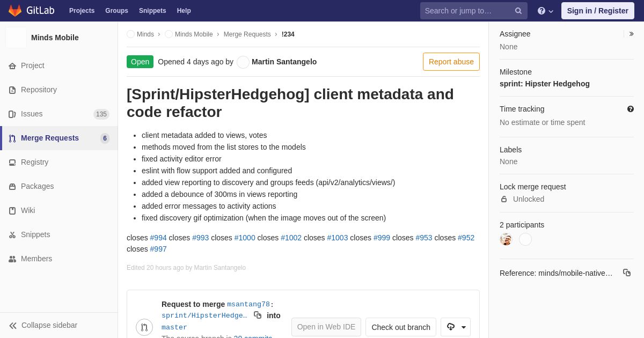The image size is (644, 338).
Task: Copy the merge request reference icon
Action: pos(627,273)
